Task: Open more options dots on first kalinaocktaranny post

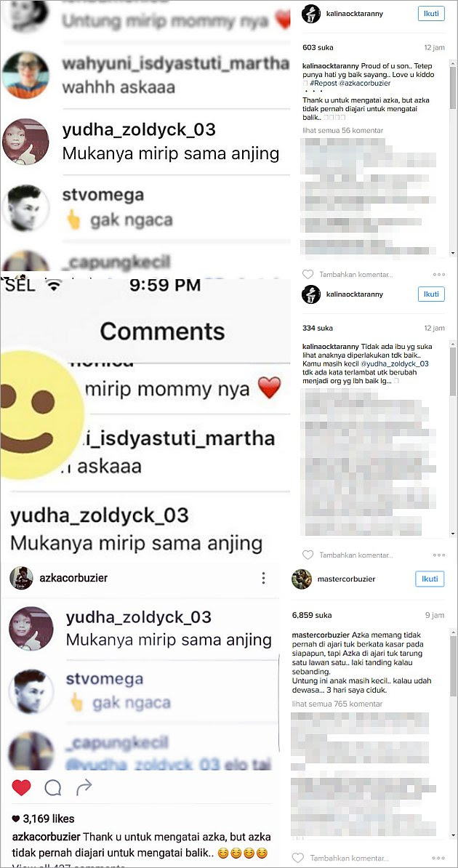Action: (x=439, y=274)
